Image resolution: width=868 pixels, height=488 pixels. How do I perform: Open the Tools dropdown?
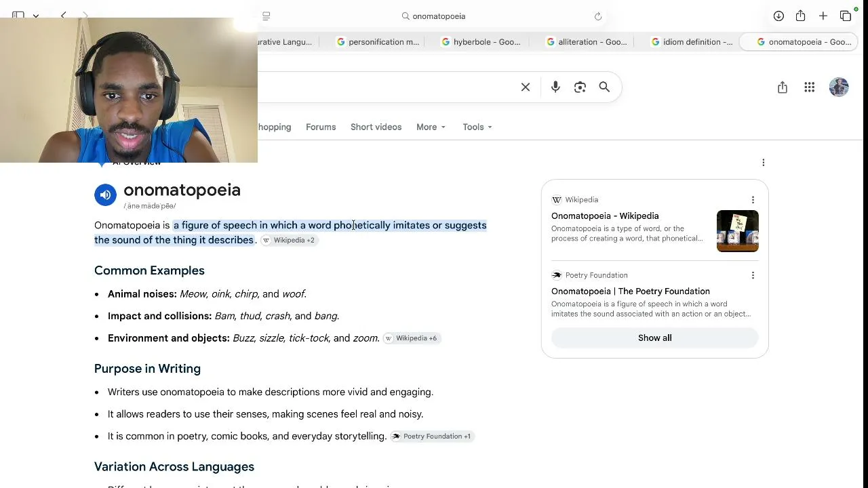pos(477,127)
